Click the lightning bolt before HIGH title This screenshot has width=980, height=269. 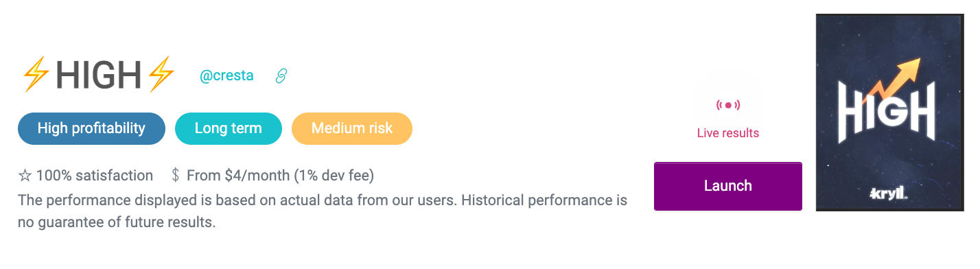pos(36,74)
